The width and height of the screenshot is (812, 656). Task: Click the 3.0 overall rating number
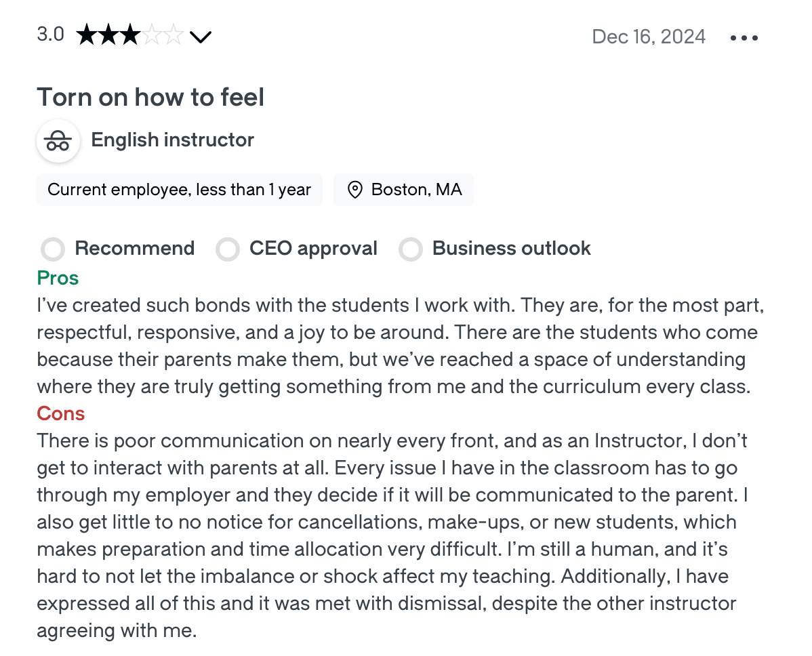50,35
